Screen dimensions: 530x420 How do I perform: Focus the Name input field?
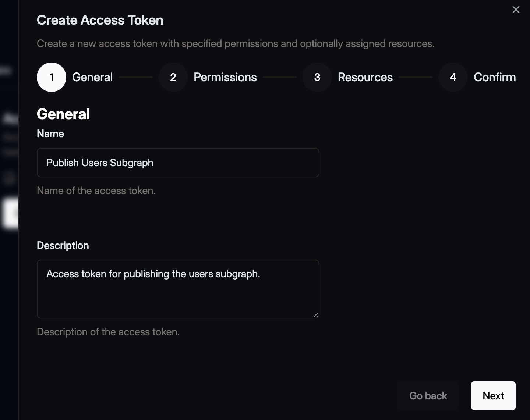click(178, 163)
